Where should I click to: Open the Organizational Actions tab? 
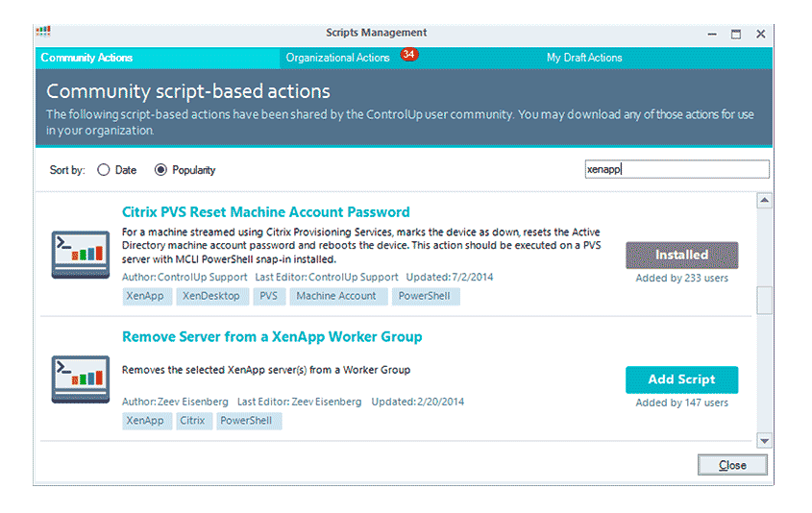point(337,58)
